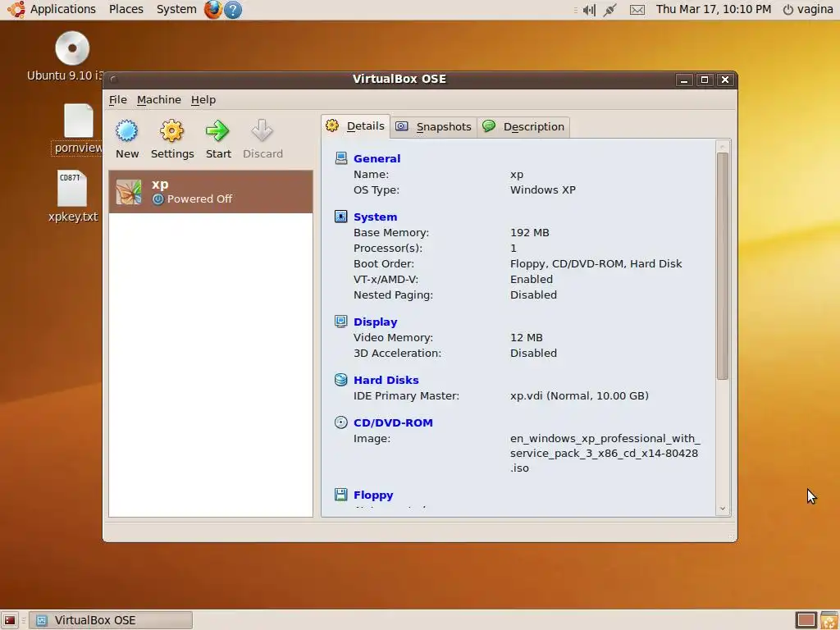Click the CD/DVD-ROM section disc icon
The width and height of the screenshot is (840, 630).
(x=340, y=422)
